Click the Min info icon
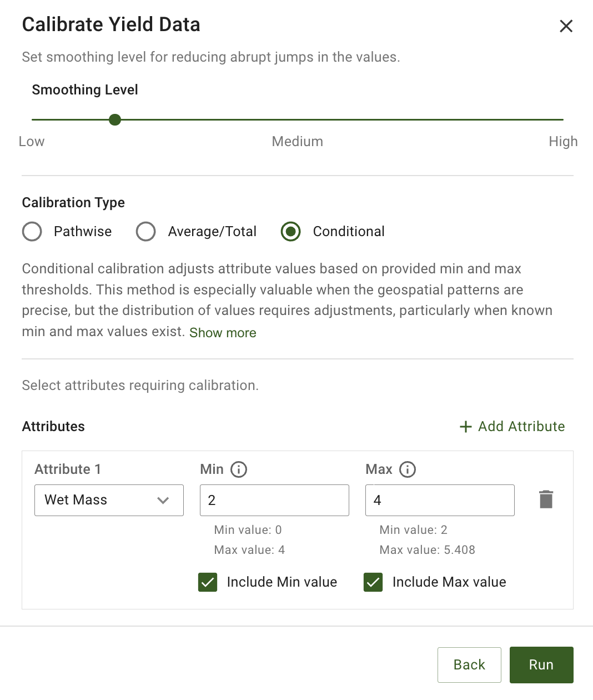The image size is (593, 700). [x=239, y=469]
